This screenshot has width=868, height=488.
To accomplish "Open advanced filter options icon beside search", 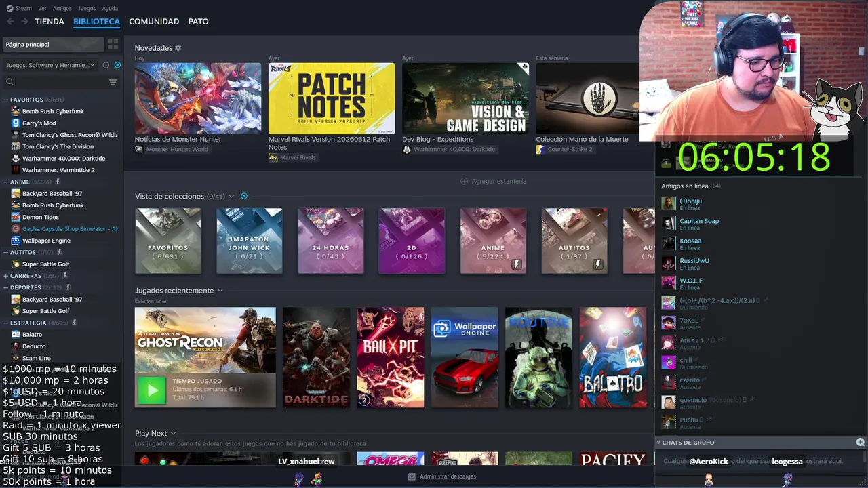I will 113,82.
